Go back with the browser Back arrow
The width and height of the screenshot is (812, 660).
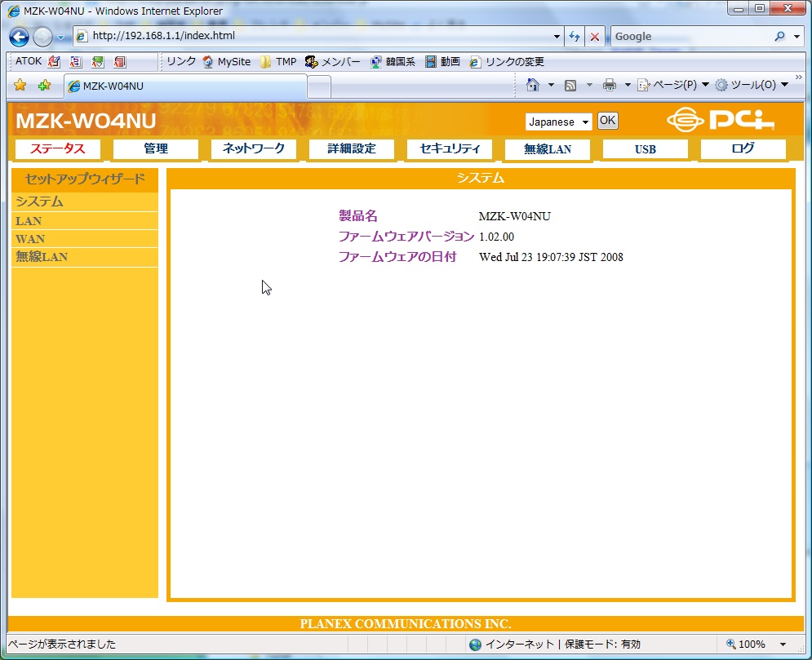[x=19, y=37]
